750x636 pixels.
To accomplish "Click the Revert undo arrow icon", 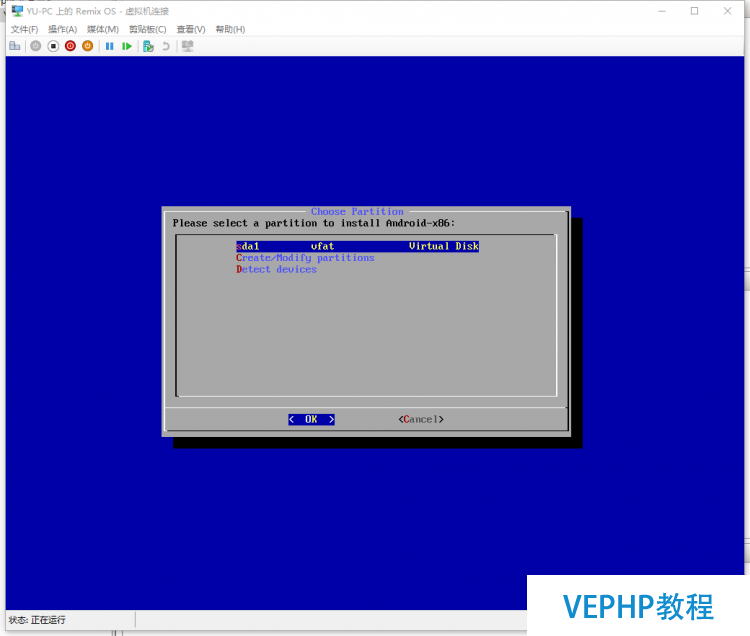I will click(x=165, y=46).
